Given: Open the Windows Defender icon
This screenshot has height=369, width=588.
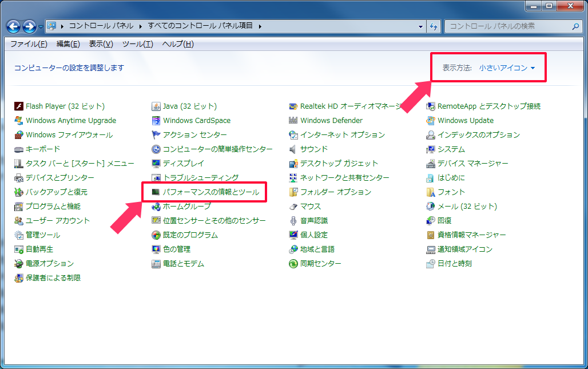Looking at the screenshot, I should [x=293, y=120].
